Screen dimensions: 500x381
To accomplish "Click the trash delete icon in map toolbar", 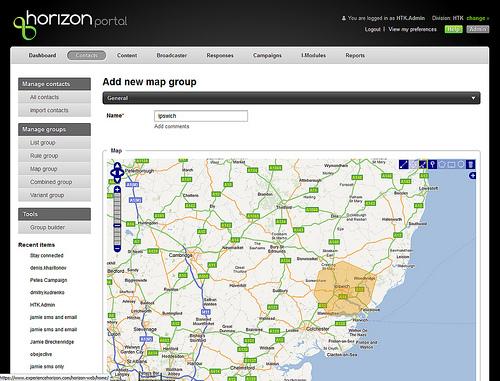I will pyautogui.click(x=470, y=164).
